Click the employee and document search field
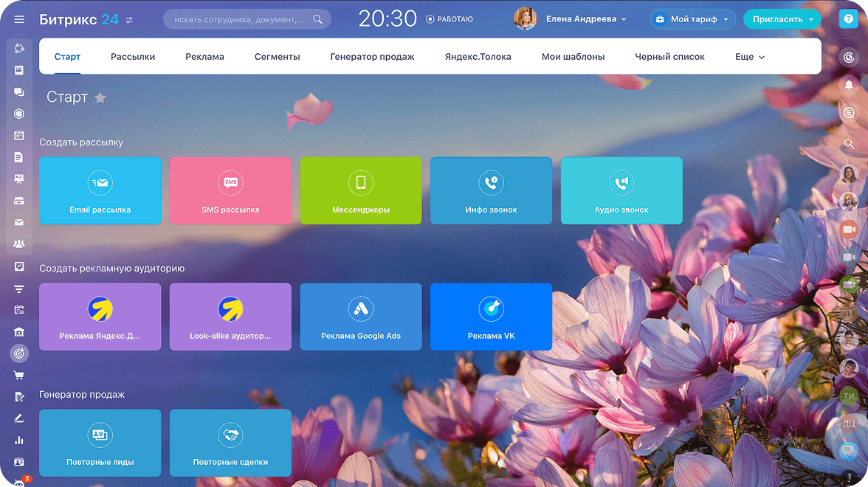This screenshot has height=487, width=868. coord(238,19)
